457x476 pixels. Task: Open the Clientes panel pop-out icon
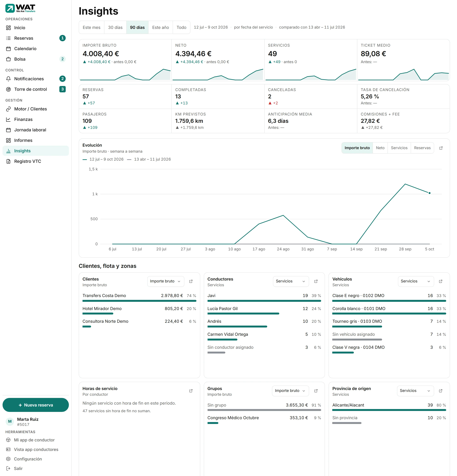pos(191,281)
